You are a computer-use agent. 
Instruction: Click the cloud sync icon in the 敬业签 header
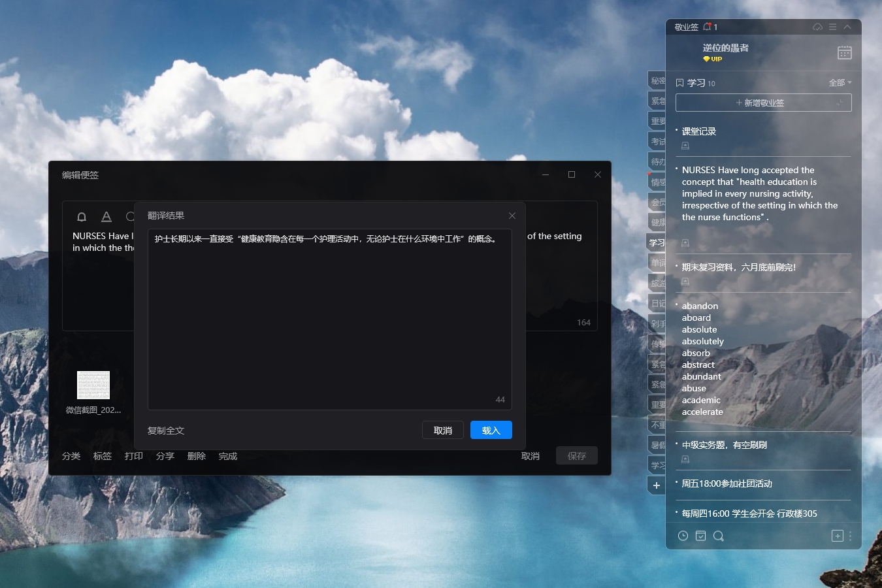click(x=817, y=27)
